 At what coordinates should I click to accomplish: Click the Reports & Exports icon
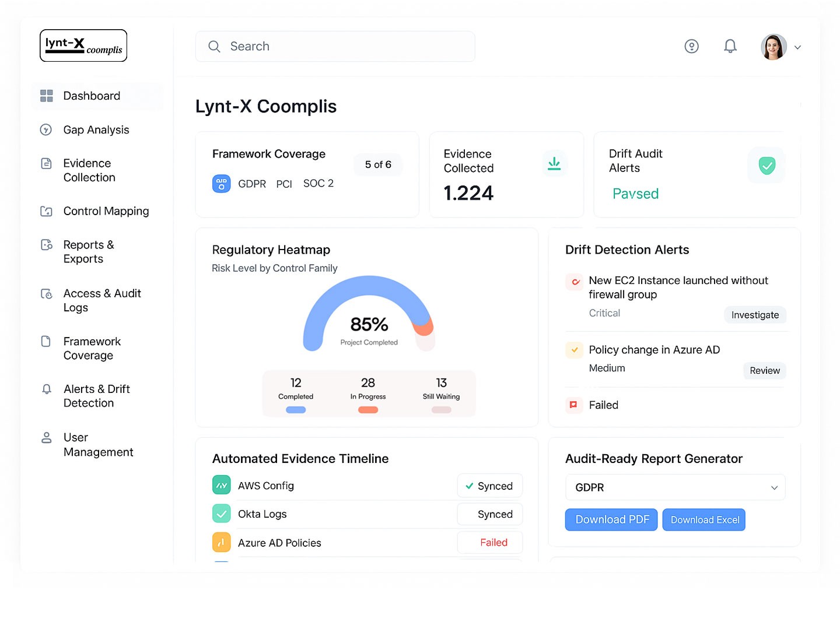(47, 245)
